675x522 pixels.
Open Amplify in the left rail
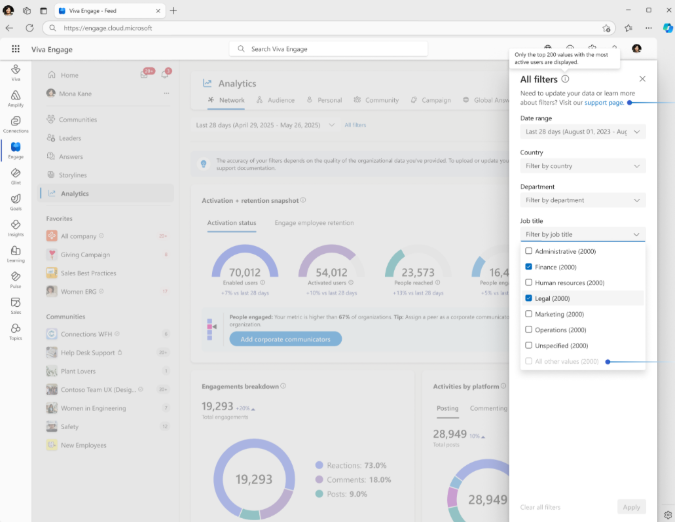(15, 98)
